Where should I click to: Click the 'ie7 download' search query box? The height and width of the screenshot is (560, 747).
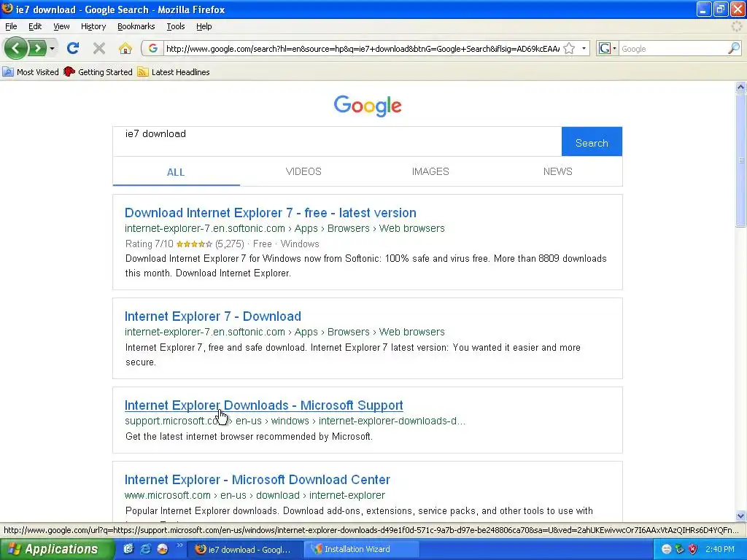tap(337, 141)
